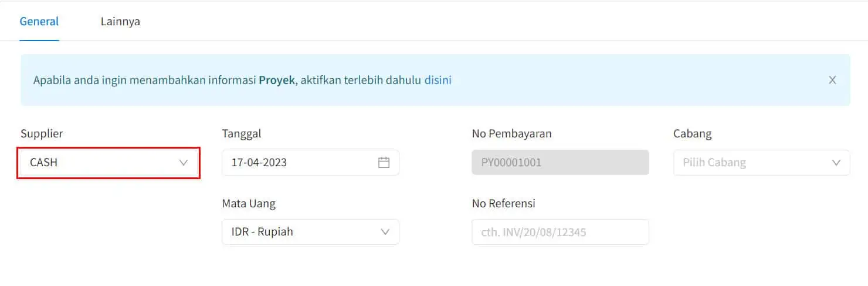The image size is (868, 286).
Task: Click the Supplier field label
Action: point(42,134)
